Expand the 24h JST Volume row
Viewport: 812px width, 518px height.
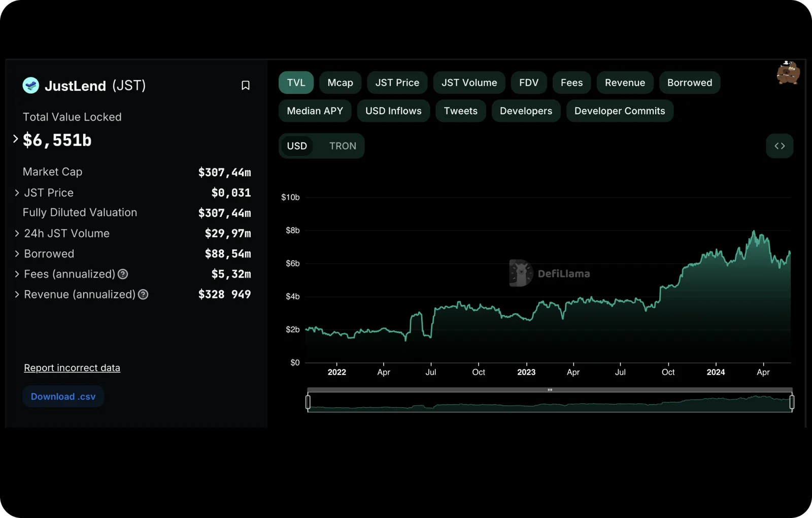click(x=17, y=234)
